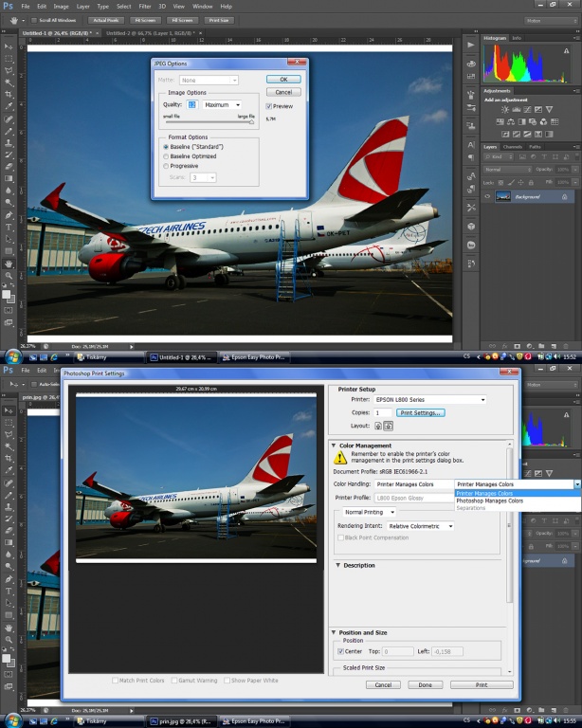Hide the Background layer in upper Layers panel
Image resolution: width=582 pixels, height=728 pixels.
point(487,197)
